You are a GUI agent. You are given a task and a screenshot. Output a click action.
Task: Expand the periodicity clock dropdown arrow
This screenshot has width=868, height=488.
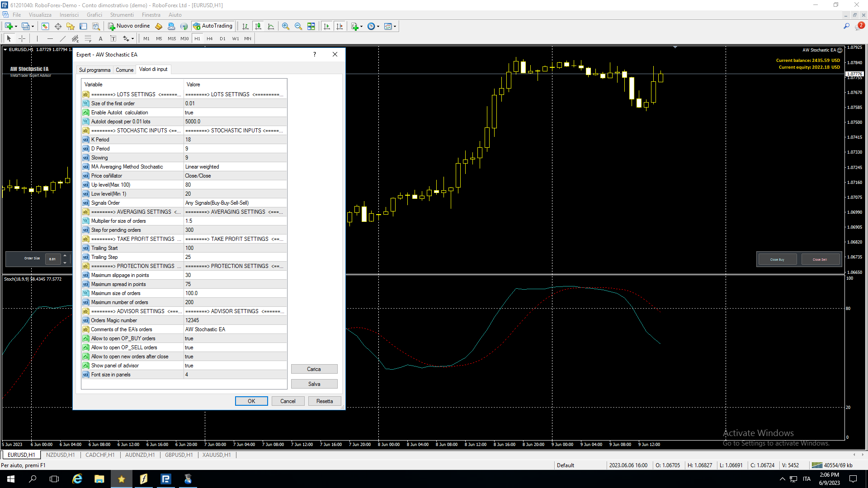pyautogui.click(x=378, y=26)
